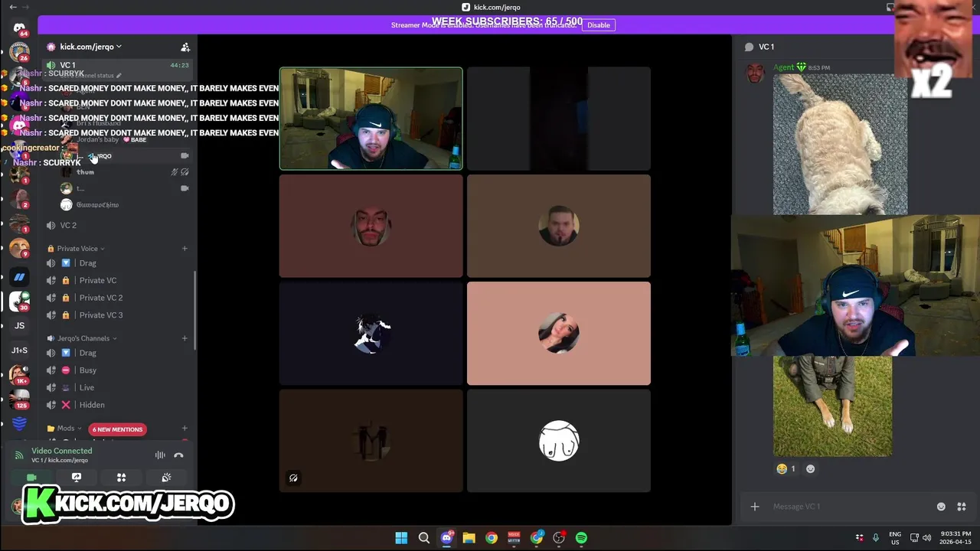Open the Windows Start menu
Screen dimensions: 980x551
[401, 538]
